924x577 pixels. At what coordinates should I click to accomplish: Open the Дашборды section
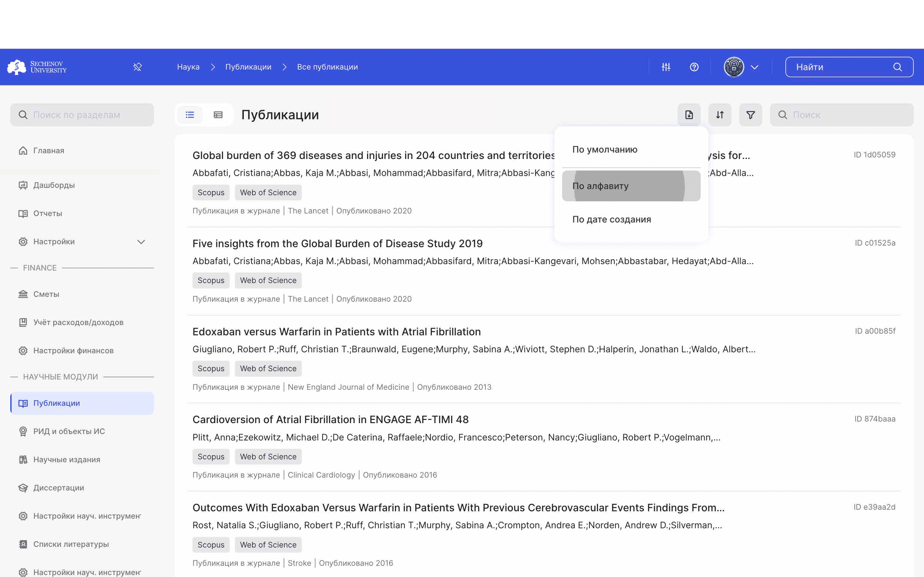54,185
